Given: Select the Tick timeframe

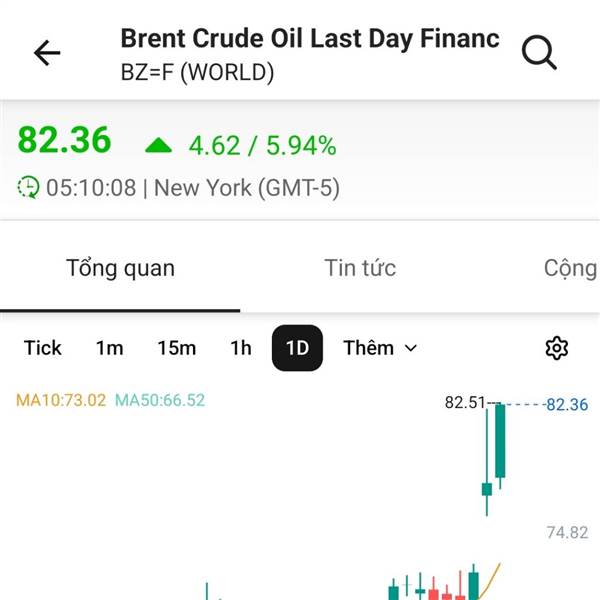Looking at the screenshot, I should click(43, 348).
